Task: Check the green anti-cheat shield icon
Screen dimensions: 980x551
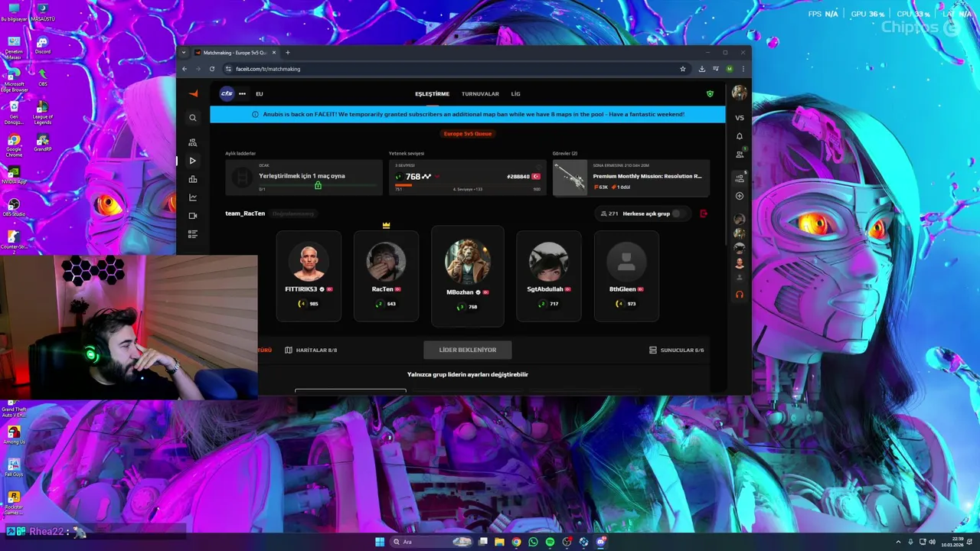Action: pyautogui.click(x=710, y=93)
